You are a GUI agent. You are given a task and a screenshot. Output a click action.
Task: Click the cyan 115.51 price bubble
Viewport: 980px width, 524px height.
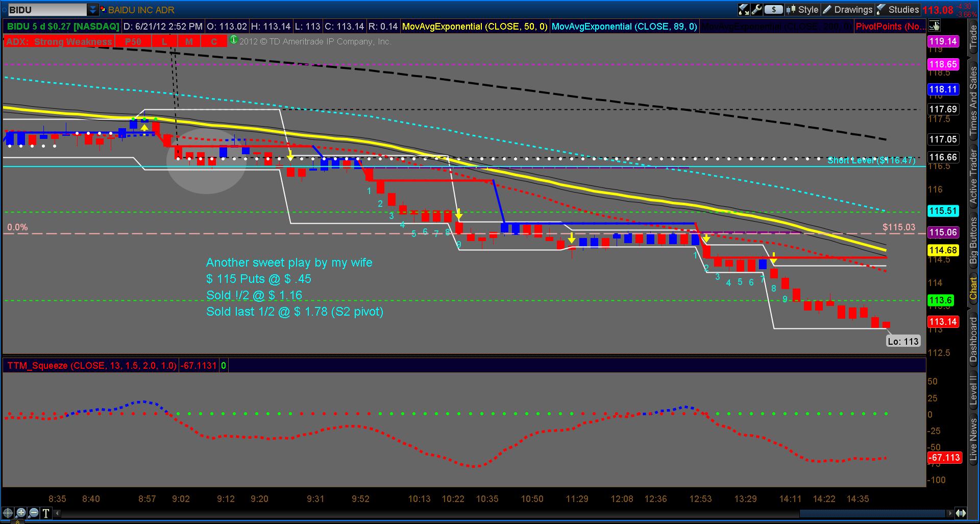pos(943,211)
